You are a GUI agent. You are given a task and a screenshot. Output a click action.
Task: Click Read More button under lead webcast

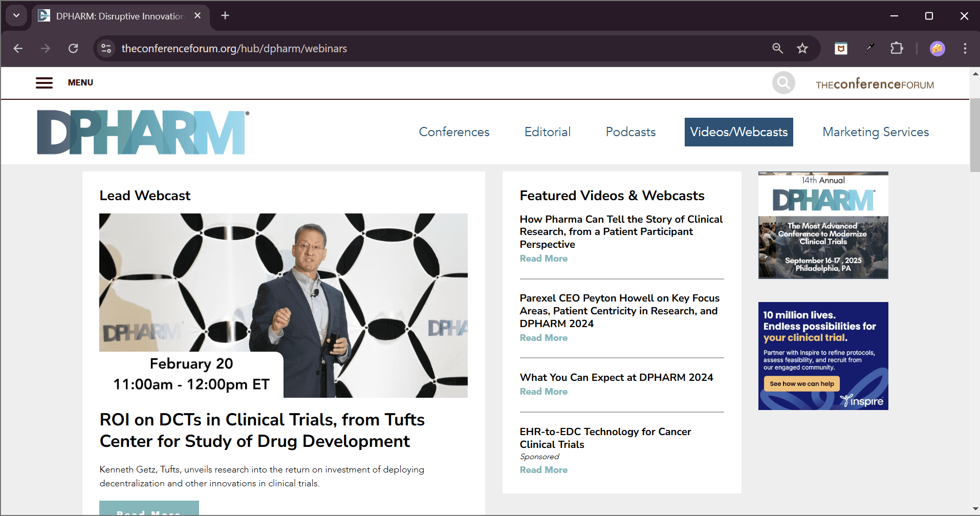[x=149, y=508]
